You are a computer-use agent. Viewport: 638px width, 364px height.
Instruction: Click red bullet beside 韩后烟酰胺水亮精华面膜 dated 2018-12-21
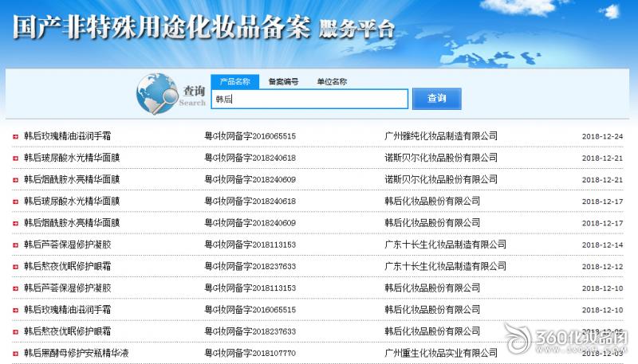(15, 180)
